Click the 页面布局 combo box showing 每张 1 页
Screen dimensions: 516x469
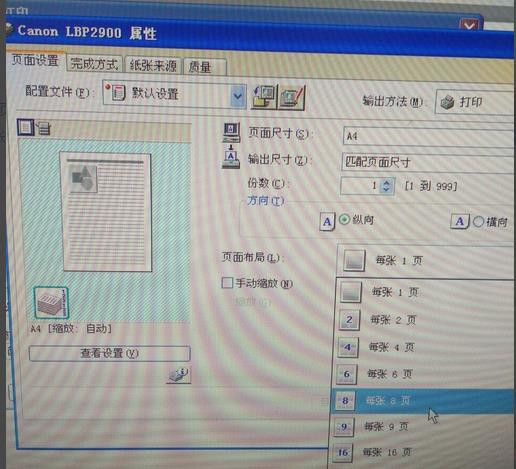tap(426, 261)
